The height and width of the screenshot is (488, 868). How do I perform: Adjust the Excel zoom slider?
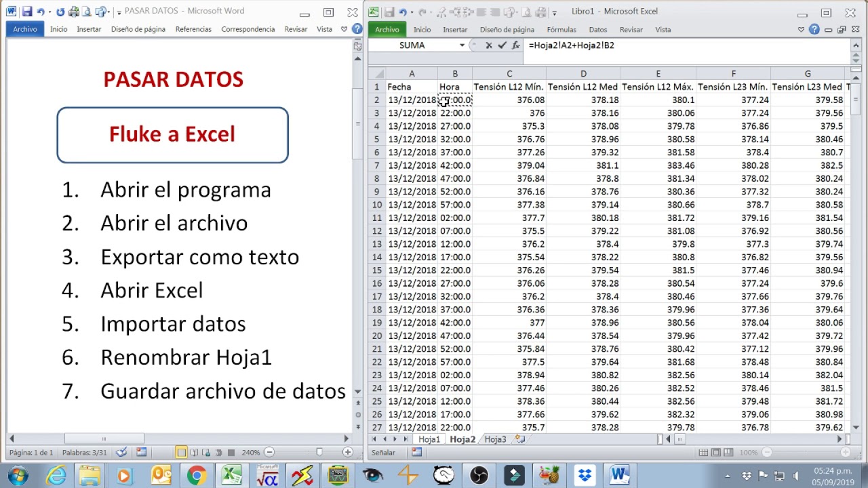click(806, 452)
